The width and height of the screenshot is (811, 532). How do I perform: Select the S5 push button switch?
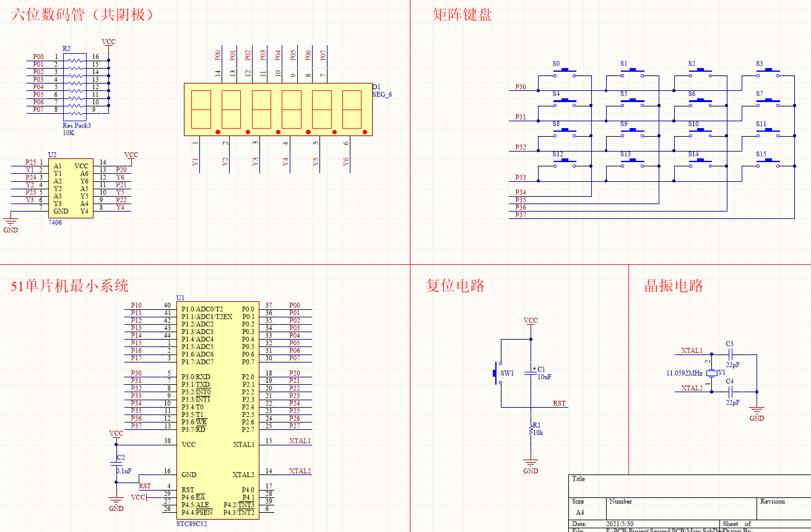pos(632,103)
